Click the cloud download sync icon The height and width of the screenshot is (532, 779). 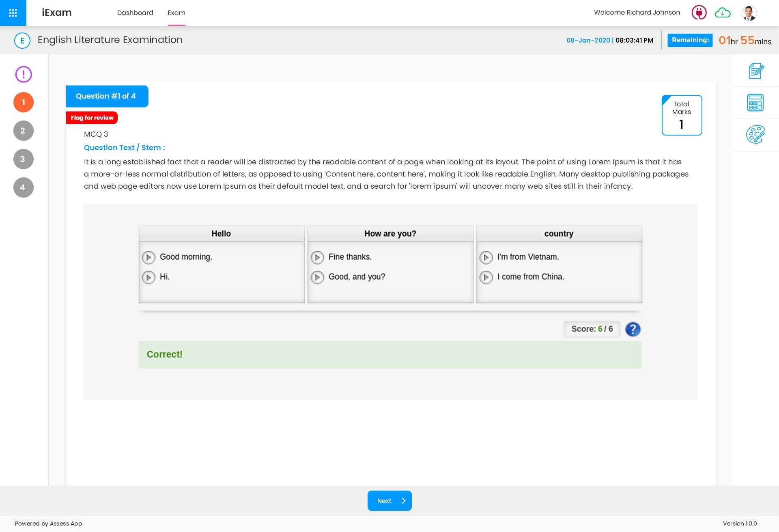click(723, 13)
